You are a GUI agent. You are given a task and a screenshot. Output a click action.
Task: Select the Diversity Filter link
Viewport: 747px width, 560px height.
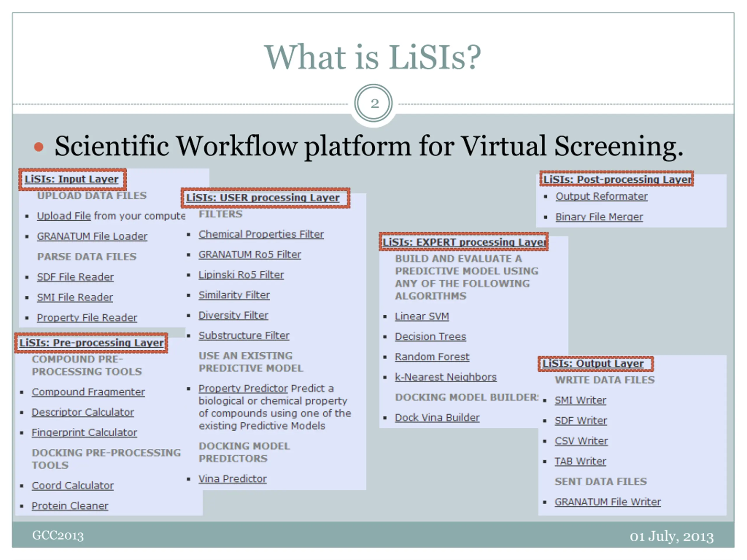[233, 315]
